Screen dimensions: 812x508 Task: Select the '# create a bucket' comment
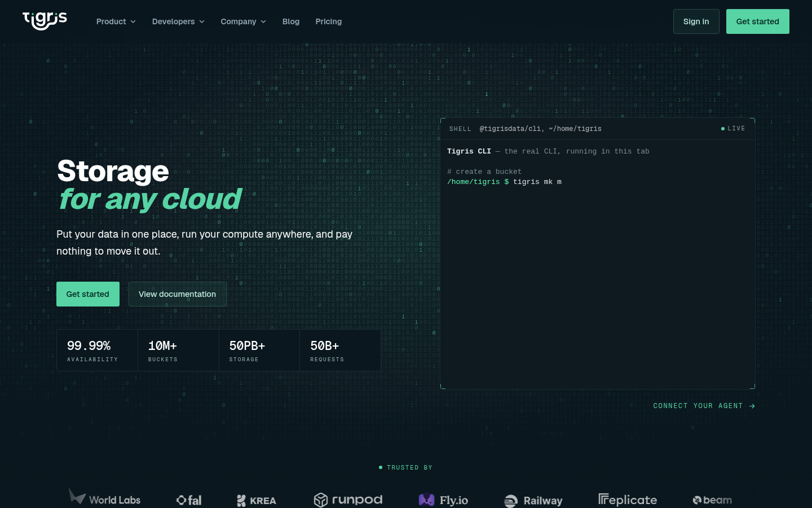[484, 172]
